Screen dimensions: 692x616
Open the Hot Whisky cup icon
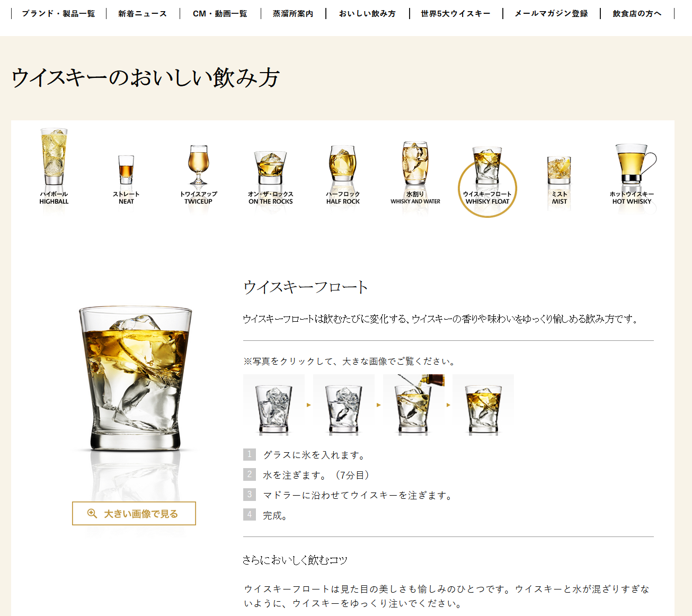click(x=632, y=174)
